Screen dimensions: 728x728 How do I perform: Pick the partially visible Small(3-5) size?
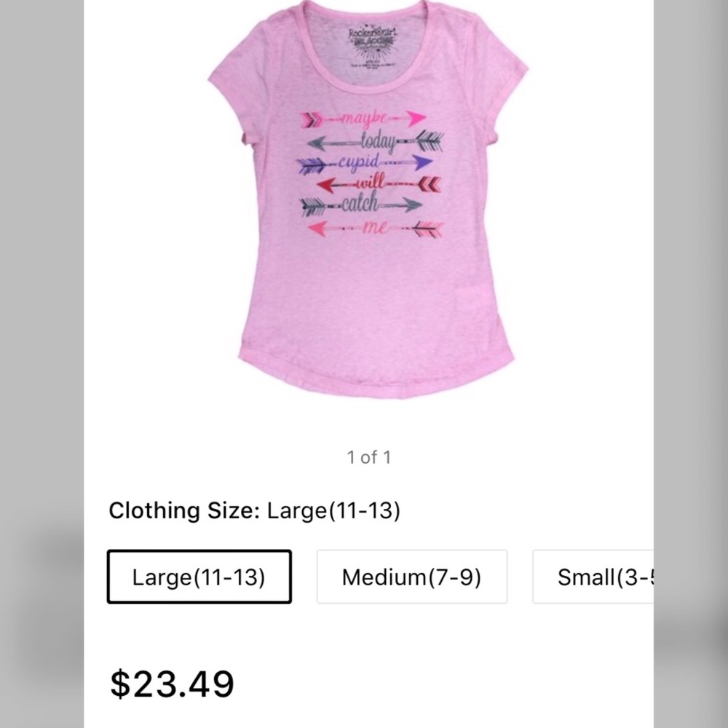tap(593, 577)
